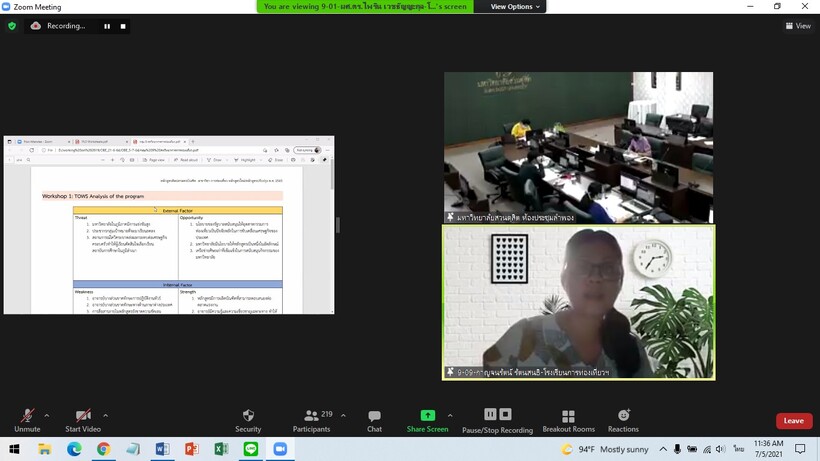This screenshot has width=820, height=461.
Task: Open Windows notification center
Action: 800,449
